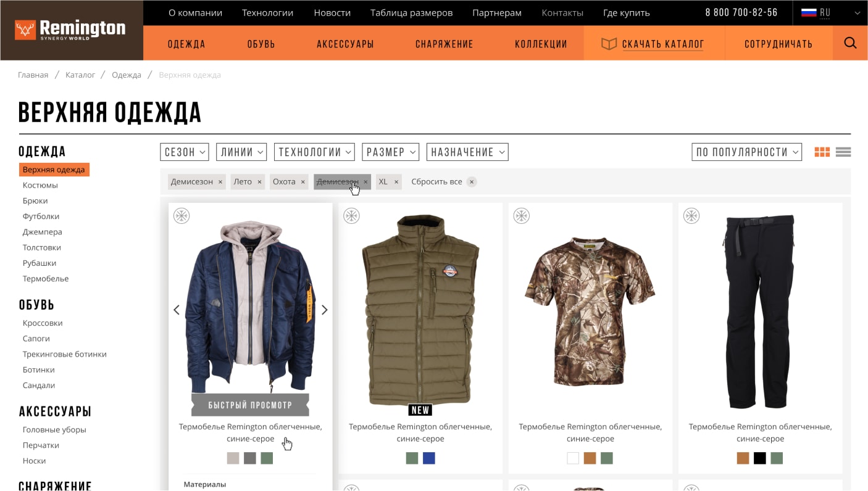Open the По популярности sort dropdown

[747, 152]
